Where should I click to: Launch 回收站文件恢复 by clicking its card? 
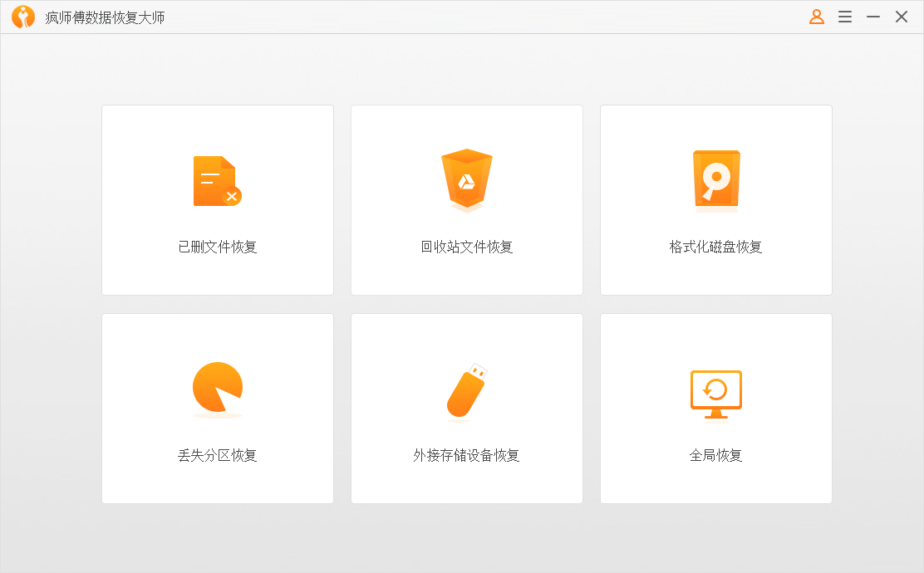point(466,199)
